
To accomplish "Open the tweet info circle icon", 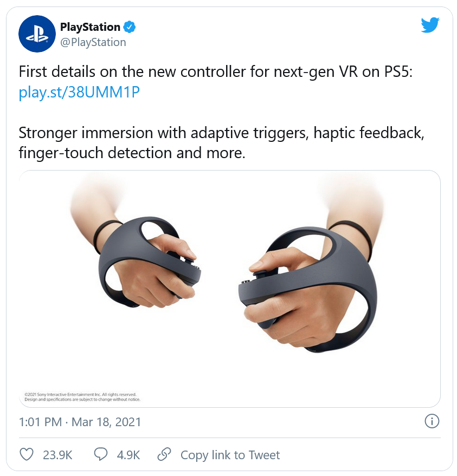I will pos(432,421).
